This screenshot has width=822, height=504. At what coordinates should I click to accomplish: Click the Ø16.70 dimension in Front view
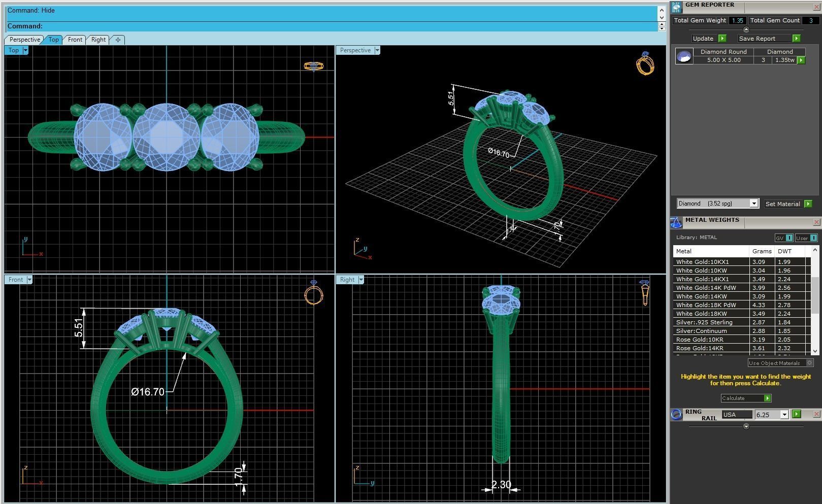coord(148,392)
